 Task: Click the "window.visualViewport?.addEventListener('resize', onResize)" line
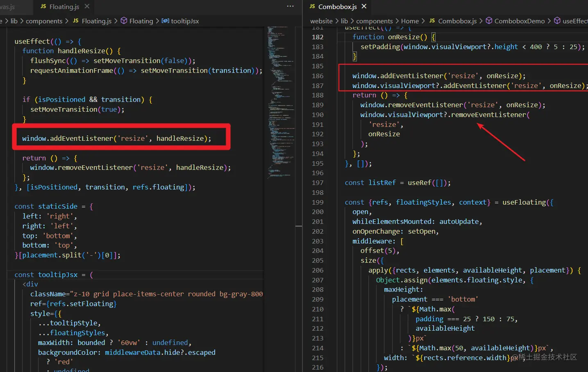470,86
